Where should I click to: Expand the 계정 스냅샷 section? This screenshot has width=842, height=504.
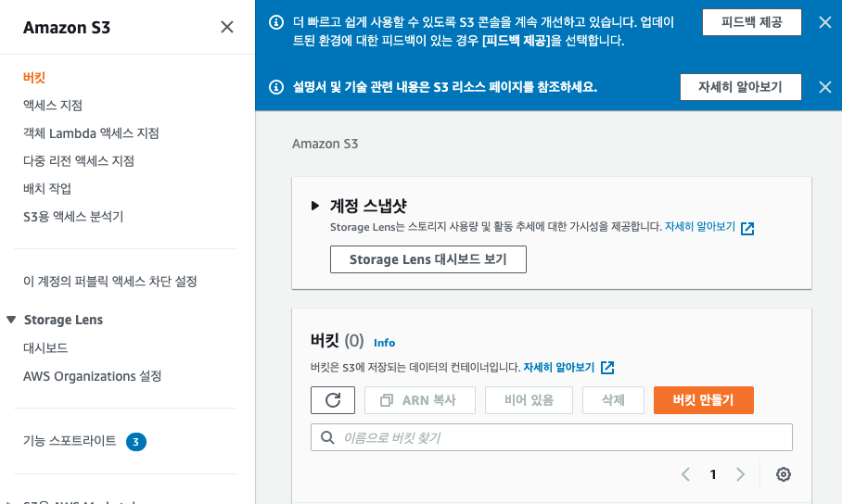point(315,206)
